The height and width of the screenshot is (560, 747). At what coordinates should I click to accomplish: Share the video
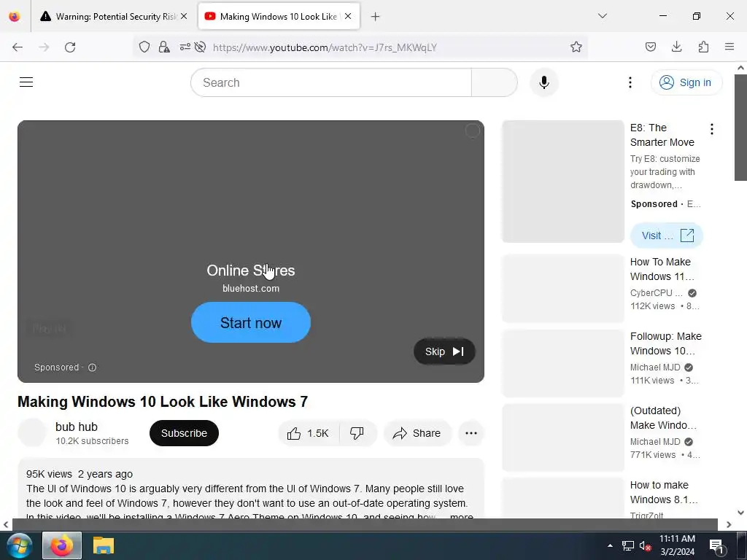417,433
